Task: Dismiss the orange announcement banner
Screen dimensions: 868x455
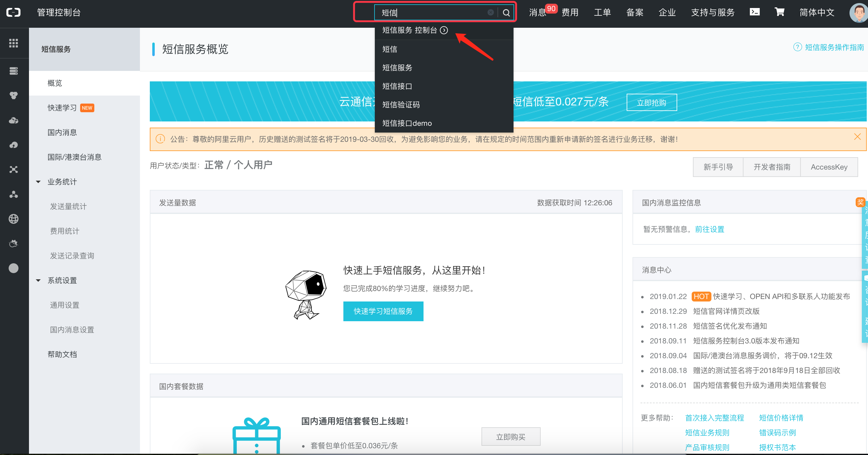Action: (857, 137)
